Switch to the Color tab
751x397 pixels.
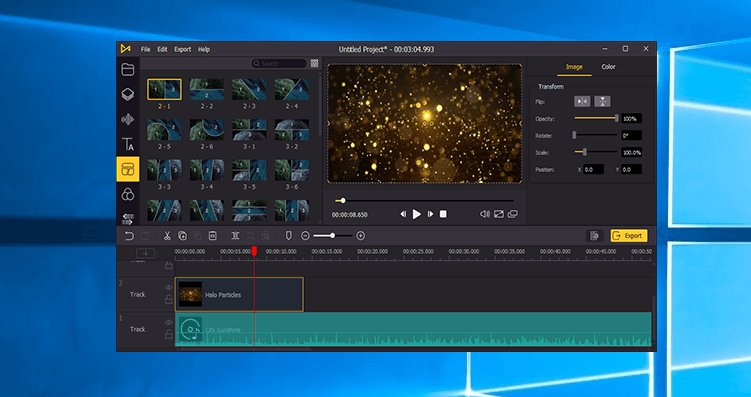point(608,67)
